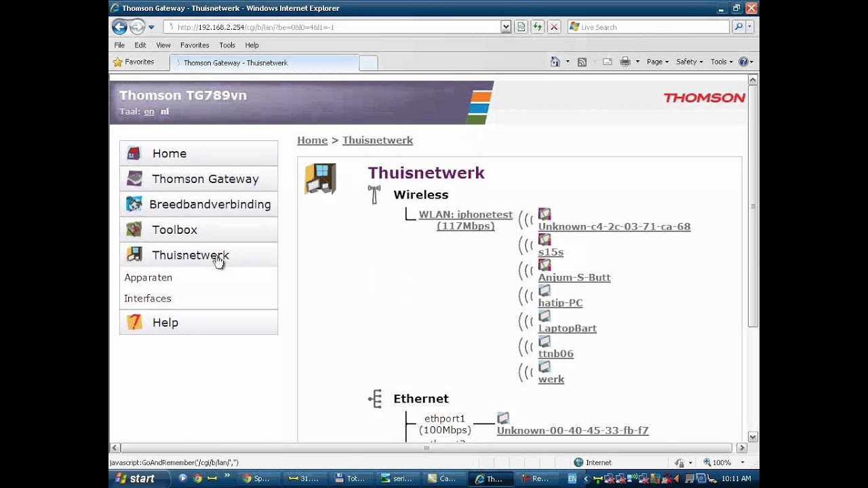Click the horizontal scrollbar right arrow

click(x=741, y=448)
